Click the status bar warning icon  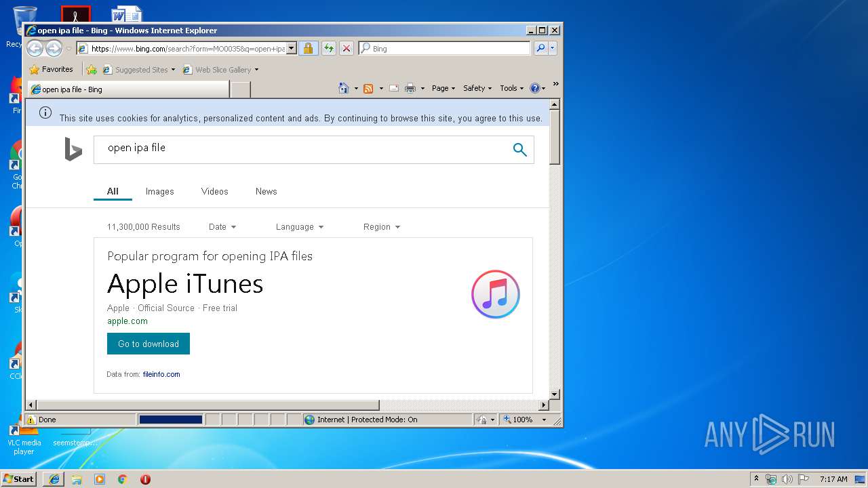coord(31,420)
